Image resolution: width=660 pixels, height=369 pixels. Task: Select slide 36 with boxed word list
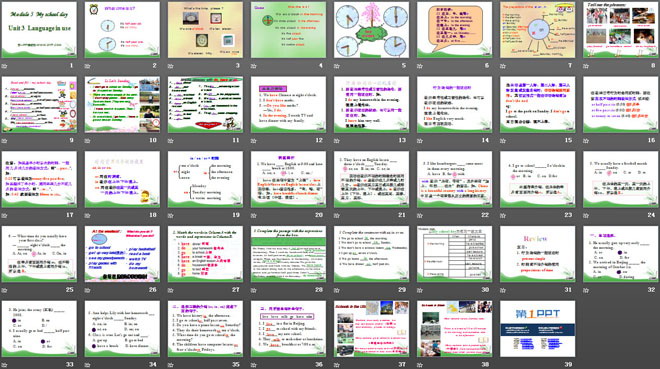coord(288,329)
